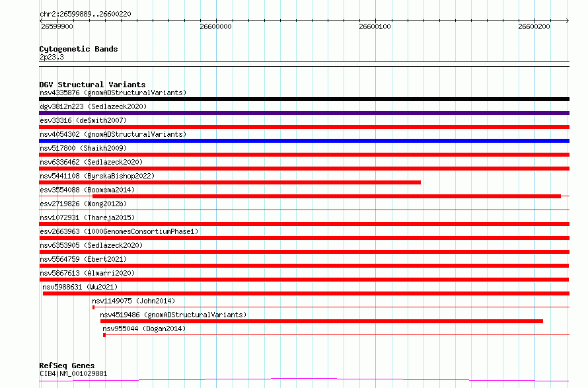Click the nsv4335876 gnomADStructuralVariants label
This screenshot has width=588, height=388.
[x=113, y=93]
